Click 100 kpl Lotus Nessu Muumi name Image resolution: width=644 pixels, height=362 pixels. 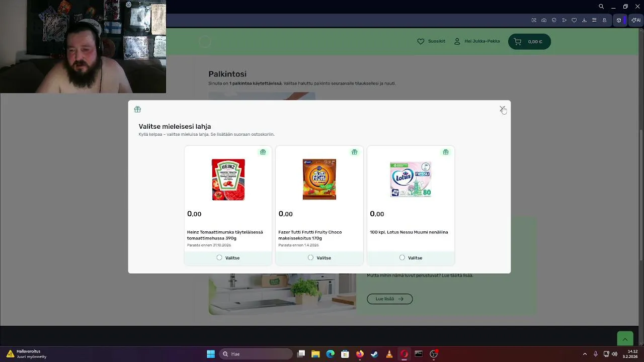(409, 232)
